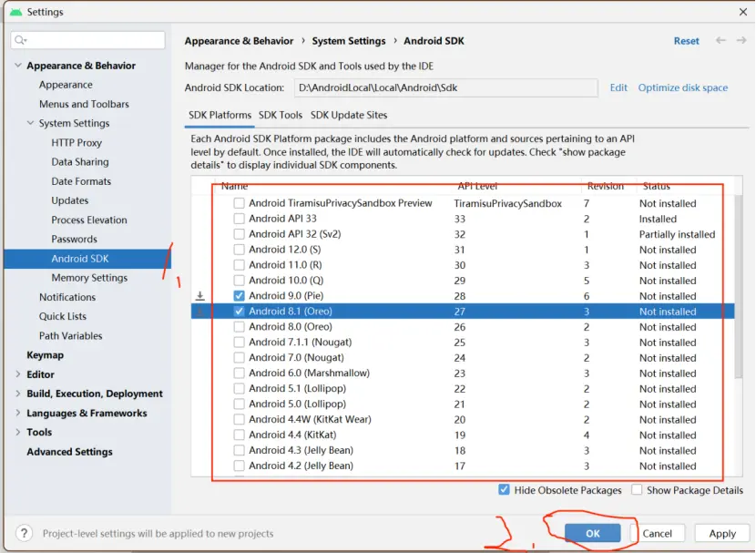Viewport: 756px width, 553px height.
Task: Click the download icon beside Android 9.0 (Pie)
Action: [x=200, y=297]
